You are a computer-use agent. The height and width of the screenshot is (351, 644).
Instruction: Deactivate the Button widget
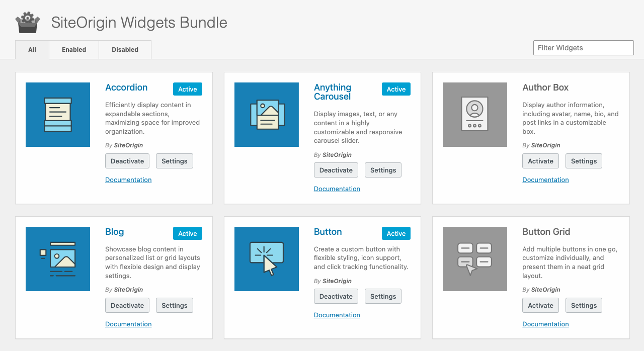336,296
